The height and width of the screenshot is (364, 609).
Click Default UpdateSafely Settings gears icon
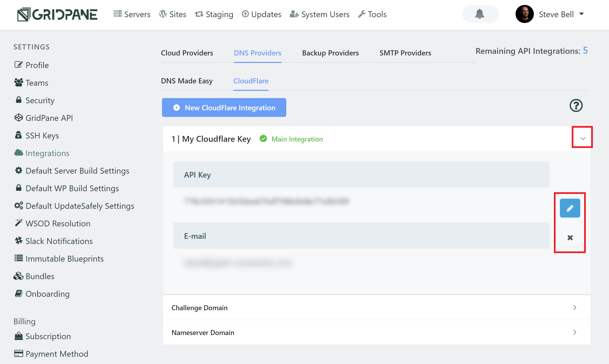click(x=18, y=205)
